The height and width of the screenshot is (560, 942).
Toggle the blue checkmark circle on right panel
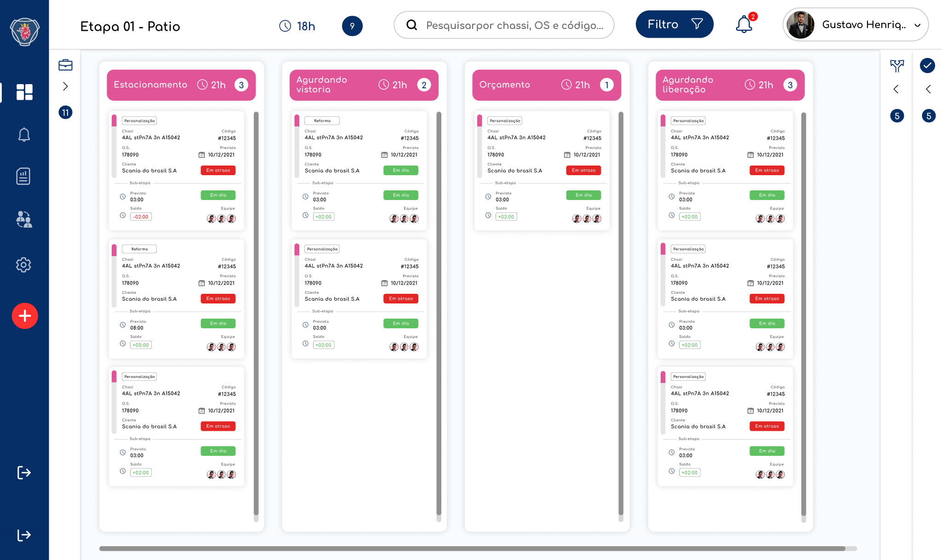(x=927, y=66)
